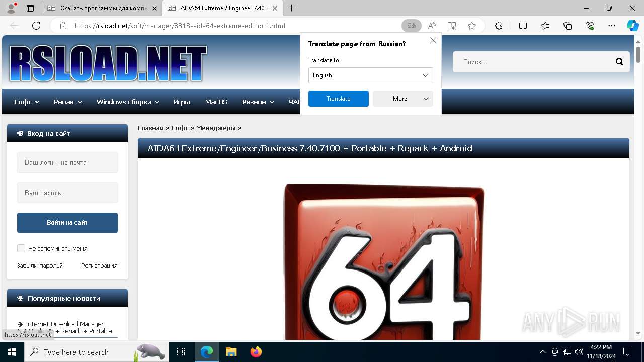The height and width of the screenshot is (362, 644).
Task: Open the Collections icon
Action: 568,26
